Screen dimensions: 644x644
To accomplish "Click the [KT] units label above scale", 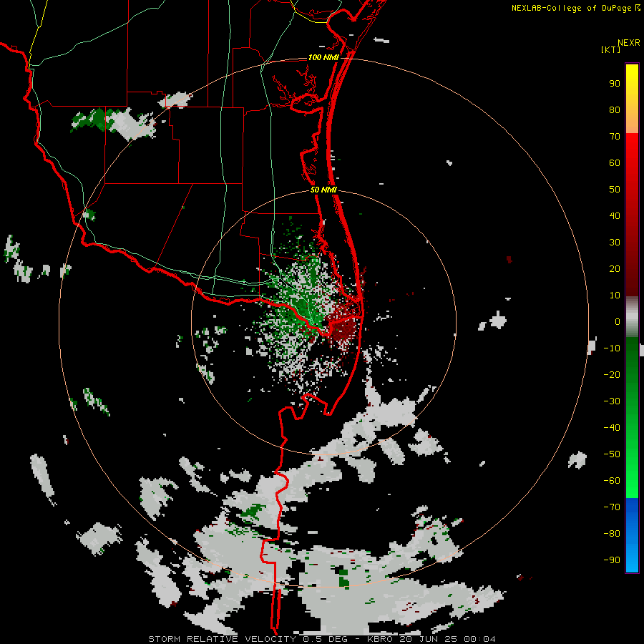I will point(611,50).
